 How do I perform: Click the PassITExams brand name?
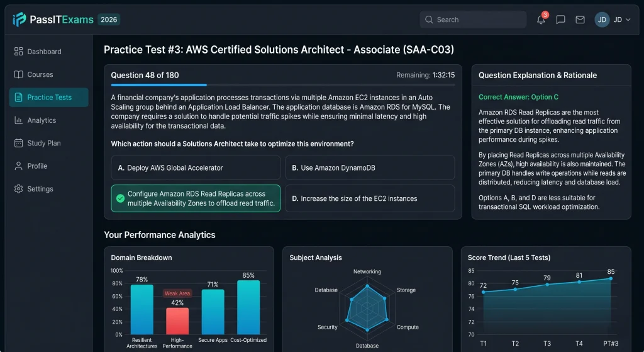(x=62, y=20)
